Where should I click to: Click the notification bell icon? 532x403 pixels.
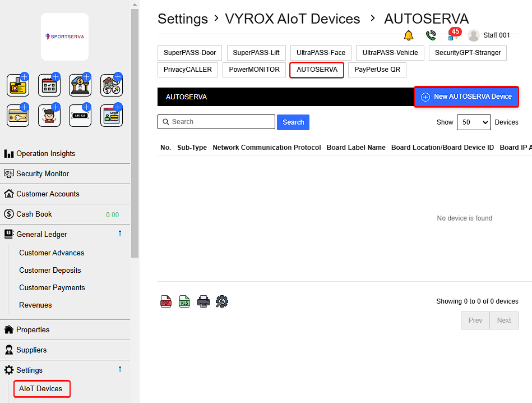tap(409, 35)
